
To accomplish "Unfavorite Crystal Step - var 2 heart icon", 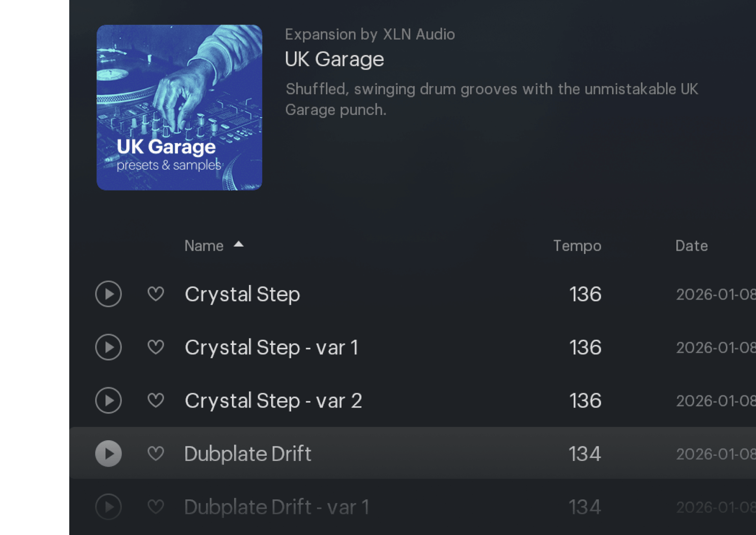I will (x=156, y=400).
